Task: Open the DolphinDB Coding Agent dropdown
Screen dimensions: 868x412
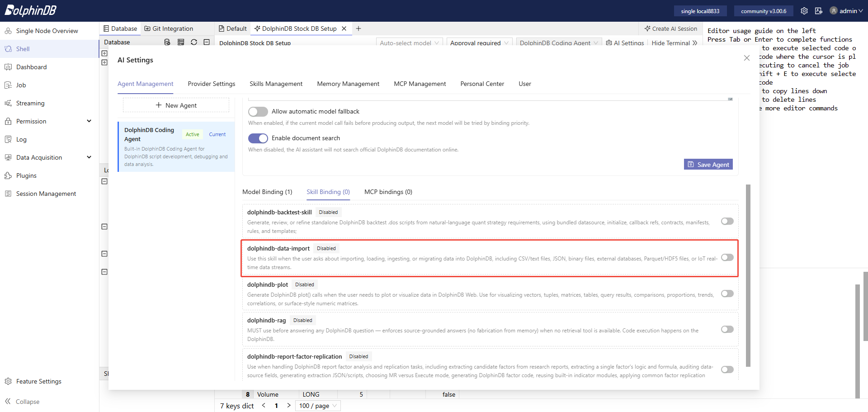Action: pos(559,43)
